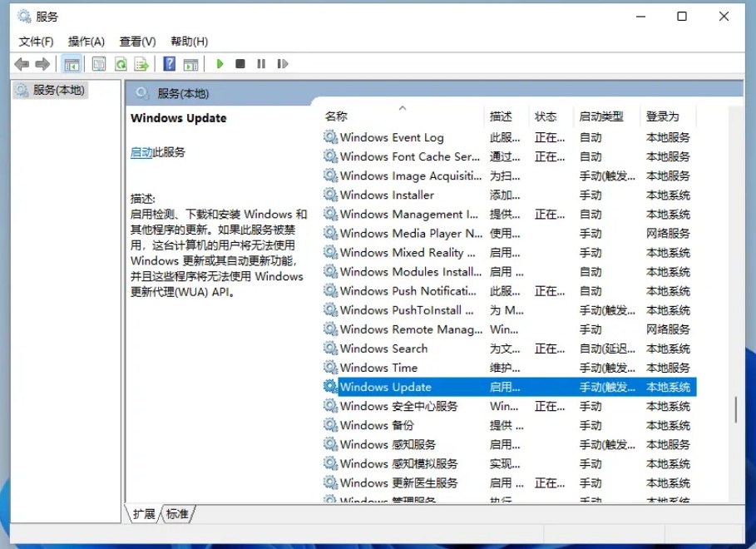Pause the service using the pause icon
756x549 pixels.
(x=261, y=64)
